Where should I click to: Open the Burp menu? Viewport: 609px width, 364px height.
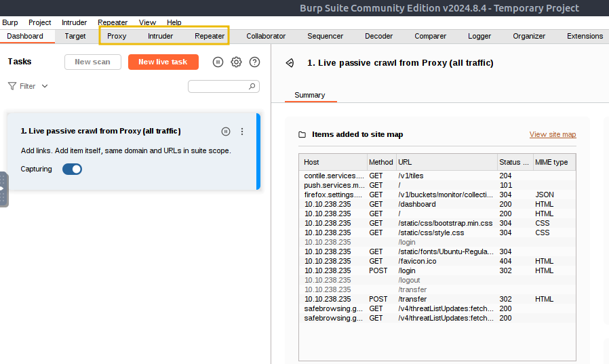click(10, 22)
